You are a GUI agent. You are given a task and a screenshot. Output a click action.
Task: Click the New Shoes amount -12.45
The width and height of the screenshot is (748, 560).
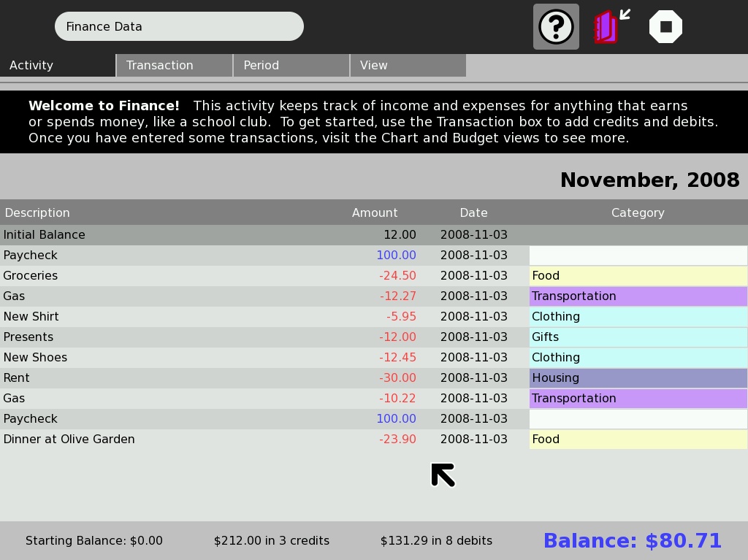pyautogui.click(x=397, y=358)
